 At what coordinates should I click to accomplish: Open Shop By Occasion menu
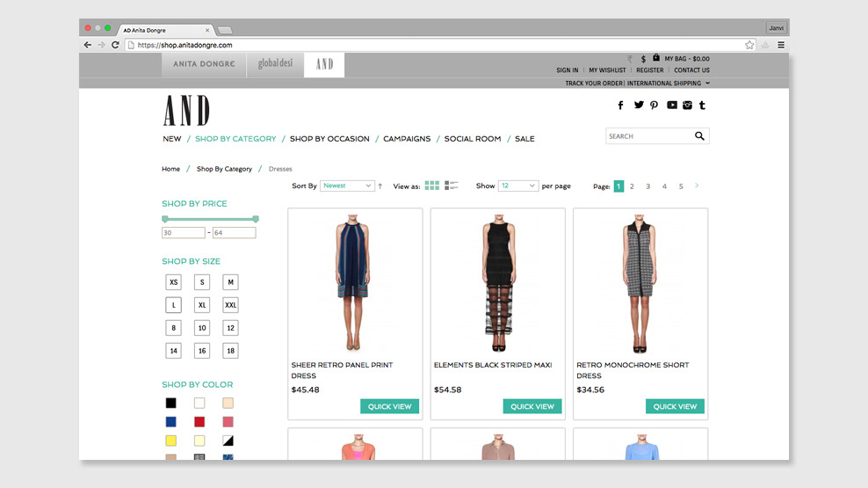[329, 139]
